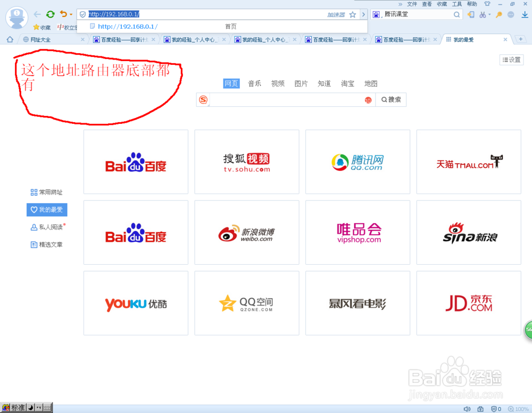Select the 音乐 search category

pos(254,83)
